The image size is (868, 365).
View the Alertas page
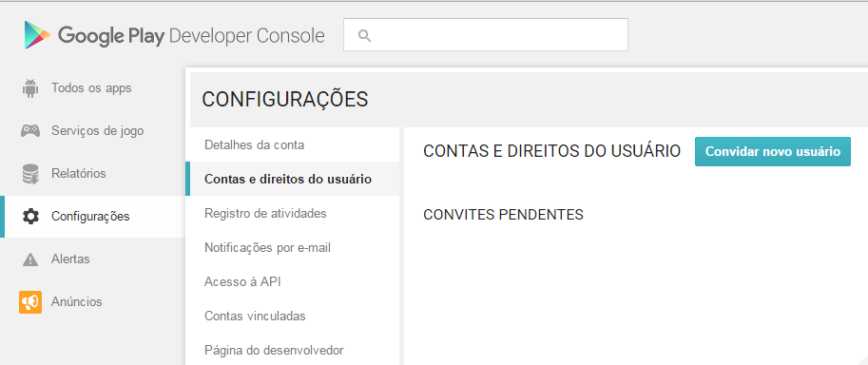pyautogui.click(x=70, y=259)
